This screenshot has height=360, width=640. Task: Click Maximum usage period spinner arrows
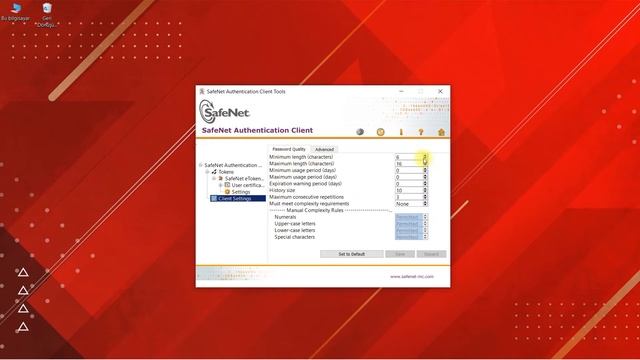425,177
